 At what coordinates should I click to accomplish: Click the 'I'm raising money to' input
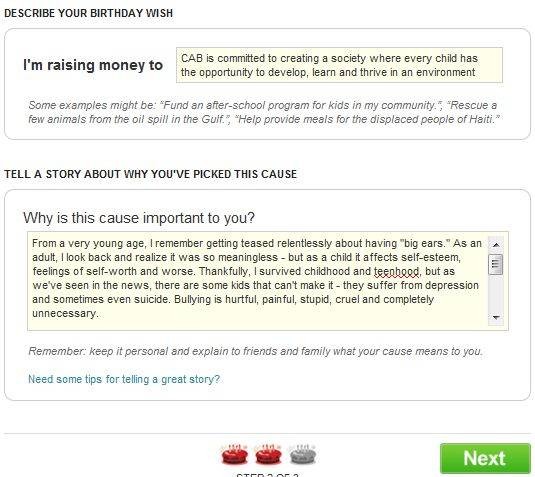coord(339,65)
